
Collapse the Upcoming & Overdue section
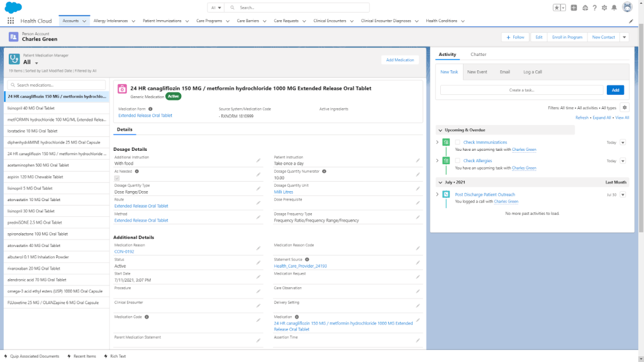pyautogui.click(x=440, y=130)
